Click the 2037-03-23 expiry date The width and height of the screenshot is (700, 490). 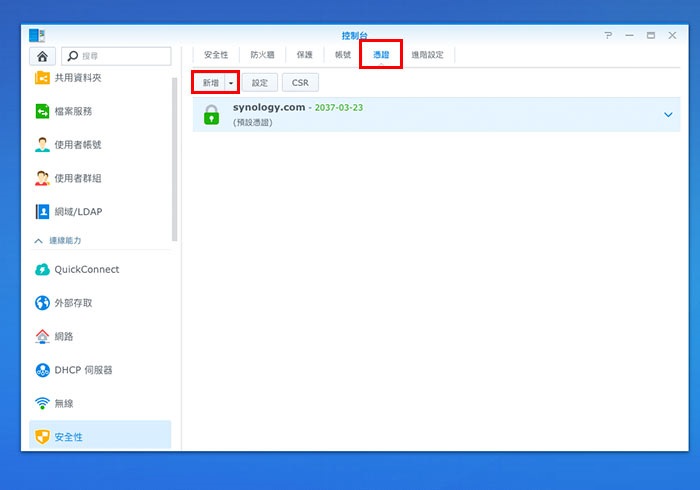tap(339, 108)
